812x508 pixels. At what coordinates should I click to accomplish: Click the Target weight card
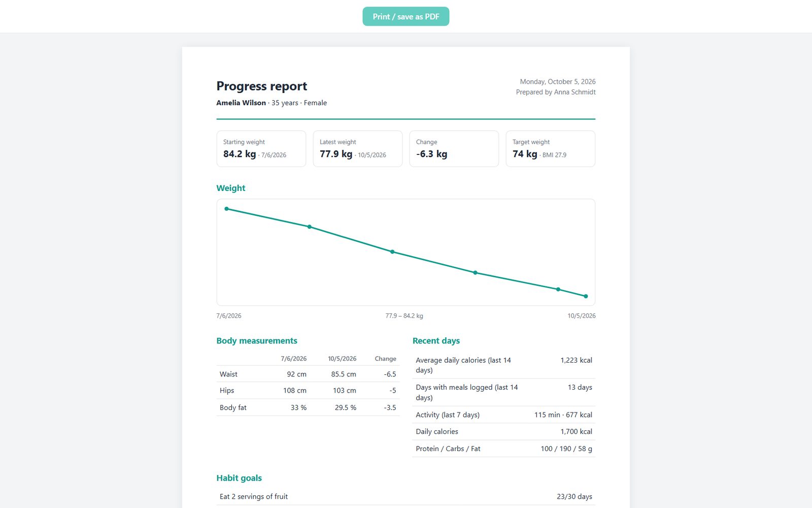point(550,149)
